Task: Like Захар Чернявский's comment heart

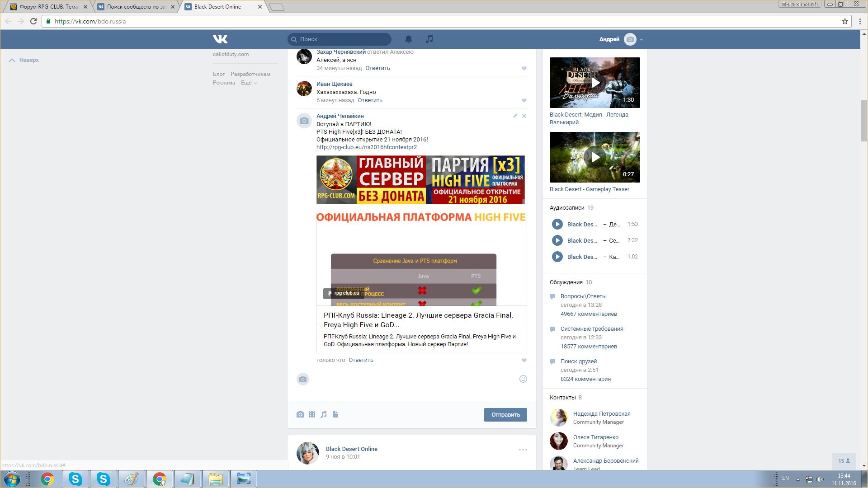Action: pos(524,68)
